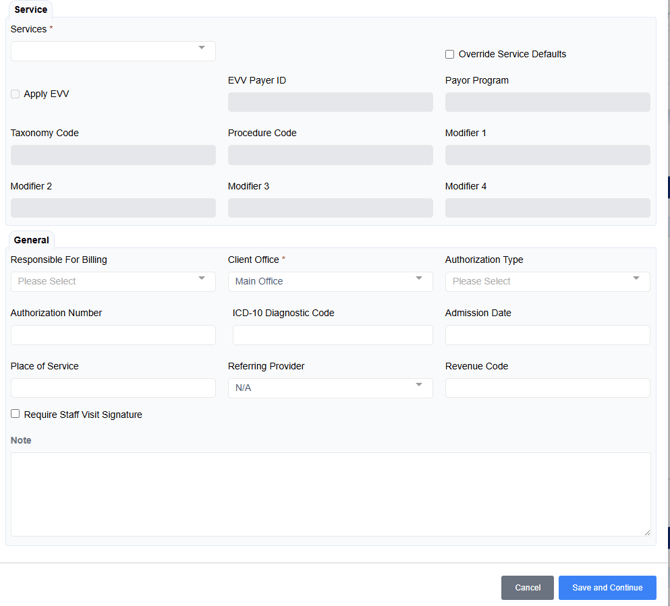Click the EVV Payer ID field
The width and height of the screenshot is (670, 606).
click(x=330, y=102)
